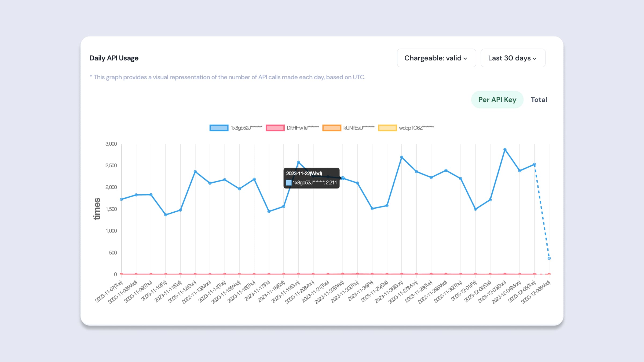Open the Chargeable: valid dropdown

point(436,58)
